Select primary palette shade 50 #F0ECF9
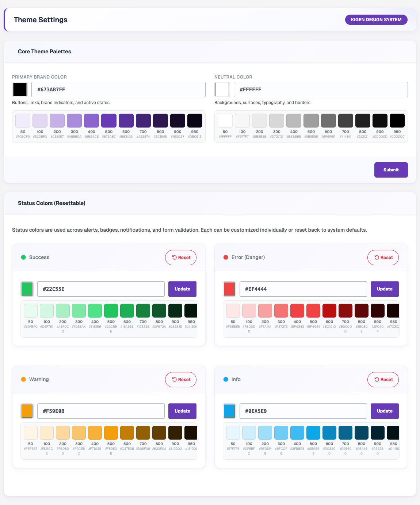Screen dimensions: 420x505 23,121
